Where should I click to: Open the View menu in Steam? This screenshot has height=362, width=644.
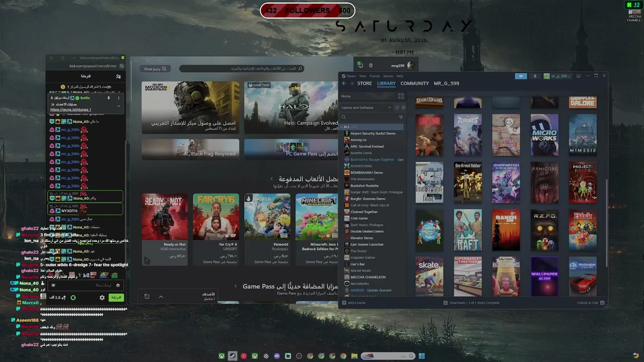[x=363, y=76]
